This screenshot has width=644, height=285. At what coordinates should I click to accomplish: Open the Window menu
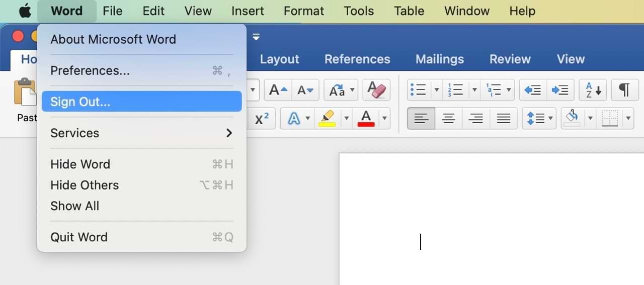pyautogui.click(x=467, y=11)
